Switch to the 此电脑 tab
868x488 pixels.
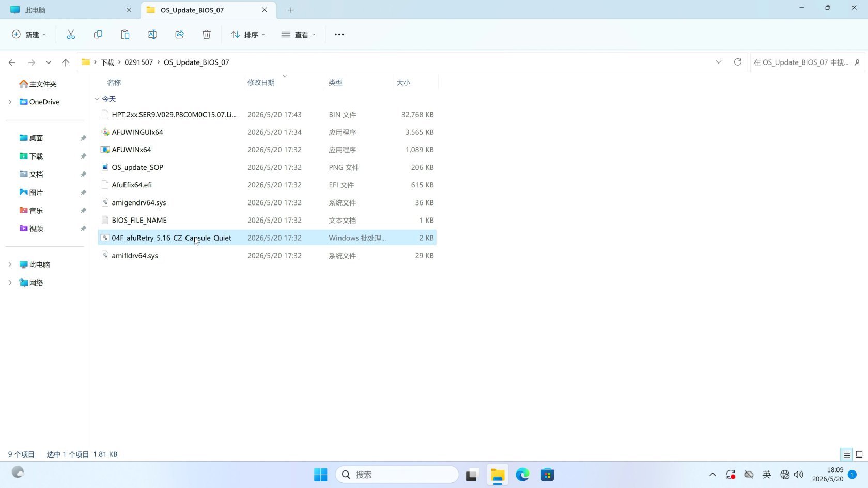pyautogui.click(x=71, y=10)
